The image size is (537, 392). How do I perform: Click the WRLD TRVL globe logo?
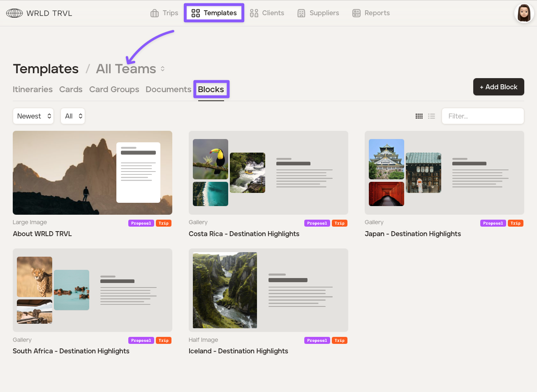[14, 13]
